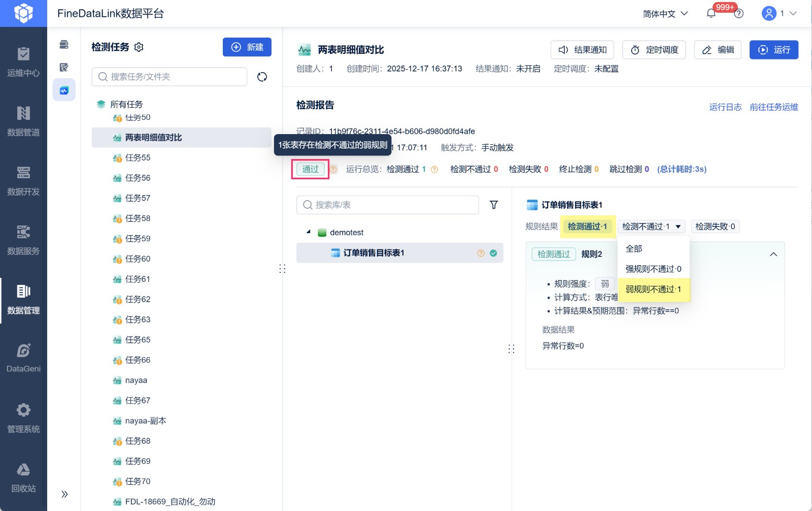
Task: Go to 数据开发 in the sidebar
Action: click(23, 181)
